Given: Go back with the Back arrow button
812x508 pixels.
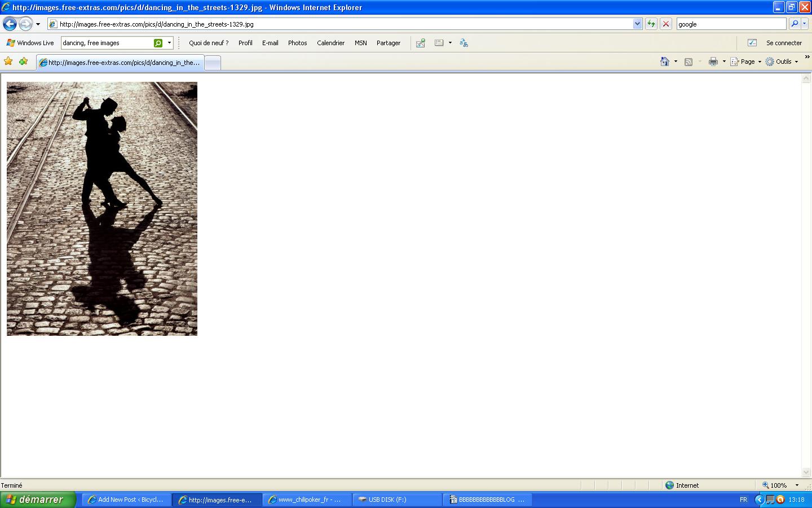Looking at the screenshot, I should 10,24.
